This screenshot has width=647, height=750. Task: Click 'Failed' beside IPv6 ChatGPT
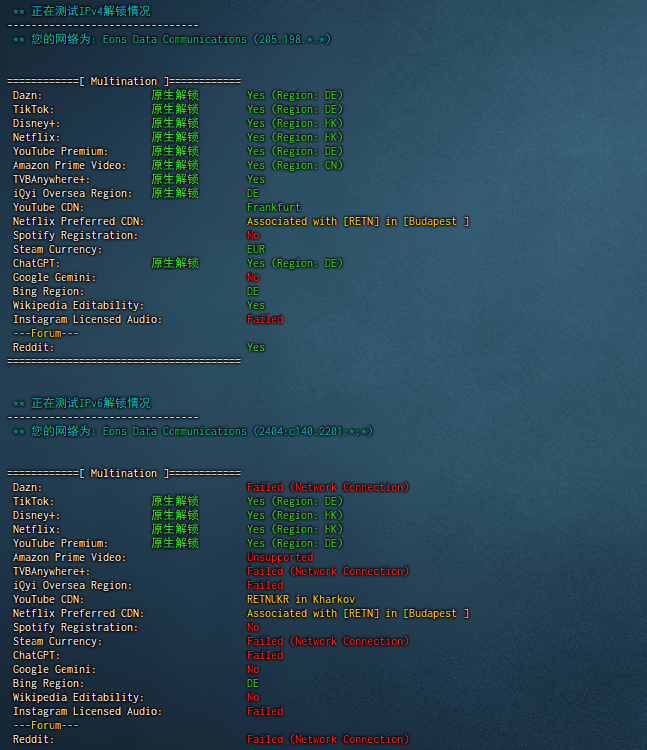pos(265,655)
